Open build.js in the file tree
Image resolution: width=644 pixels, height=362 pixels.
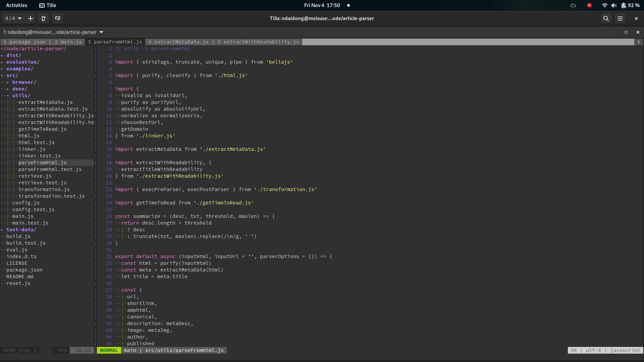(x=18, y=236)
